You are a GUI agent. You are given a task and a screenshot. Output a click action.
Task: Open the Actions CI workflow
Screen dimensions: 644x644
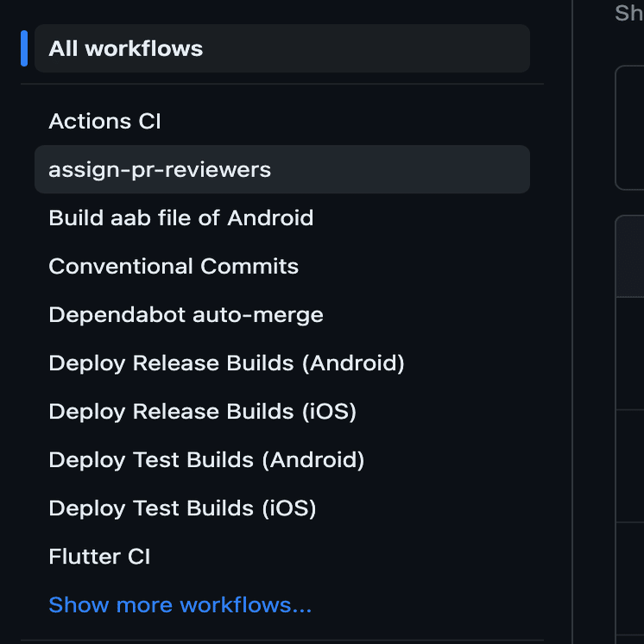pyautogui.click(x=282, y=121)
